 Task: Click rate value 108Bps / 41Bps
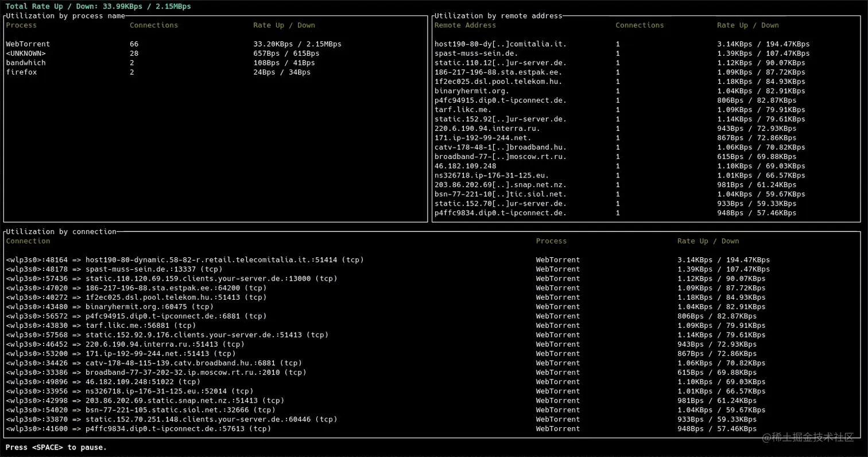pyautogui.click(x=284, y=63)
